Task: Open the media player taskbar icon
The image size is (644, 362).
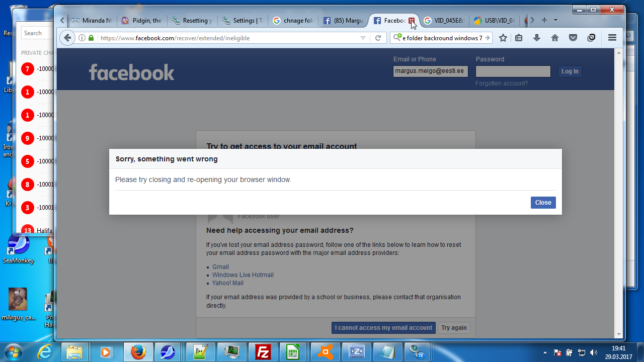Action: [x=106, y=352]
